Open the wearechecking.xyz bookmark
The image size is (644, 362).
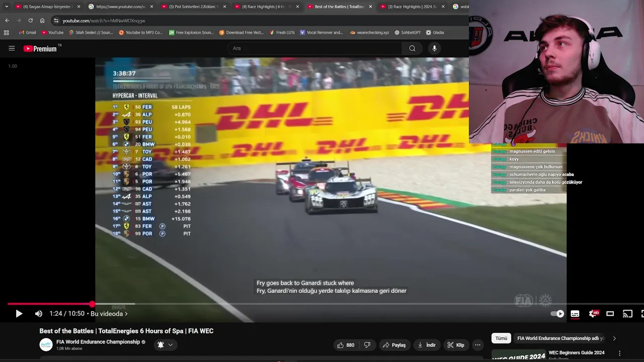pos(369,32)
